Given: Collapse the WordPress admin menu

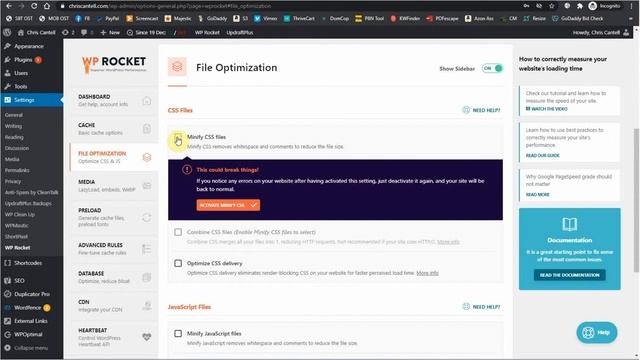Looking at the screenshot, I should pyautogui.click(x=31, y=348).
